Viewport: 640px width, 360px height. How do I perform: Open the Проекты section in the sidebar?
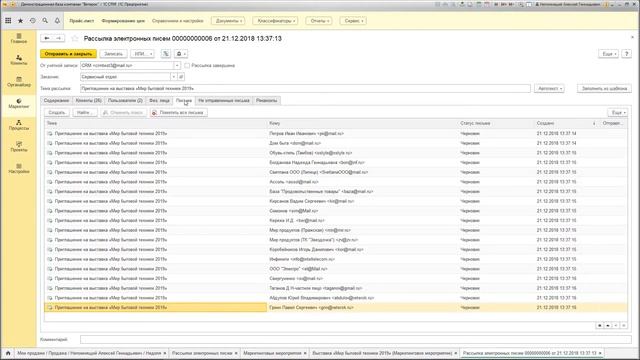[x=19, y=147]
